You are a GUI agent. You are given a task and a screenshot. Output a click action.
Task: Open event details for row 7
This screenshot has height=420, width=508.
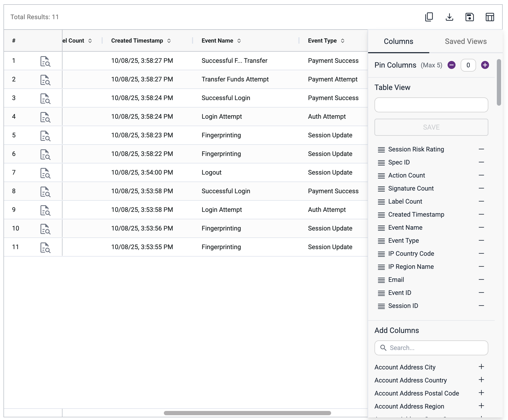coord(45,173)
